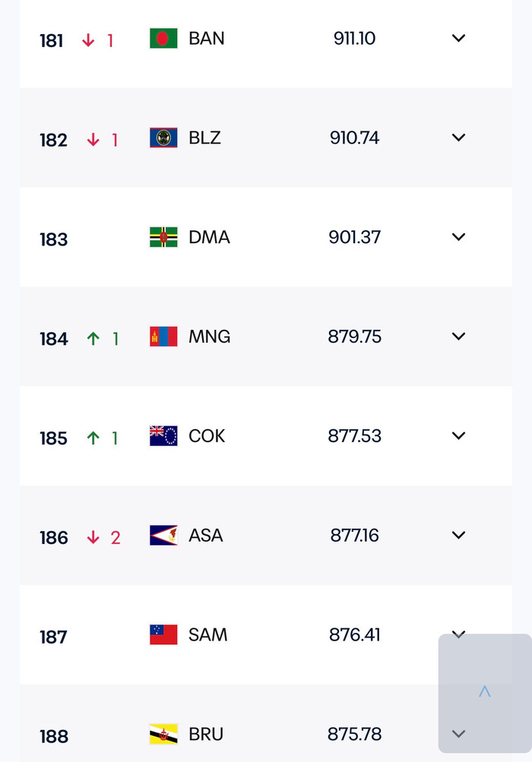Expand the COK ranking details
Image resolution: width=532 pixels, height=762 pixels.
(x=458, y=436)
